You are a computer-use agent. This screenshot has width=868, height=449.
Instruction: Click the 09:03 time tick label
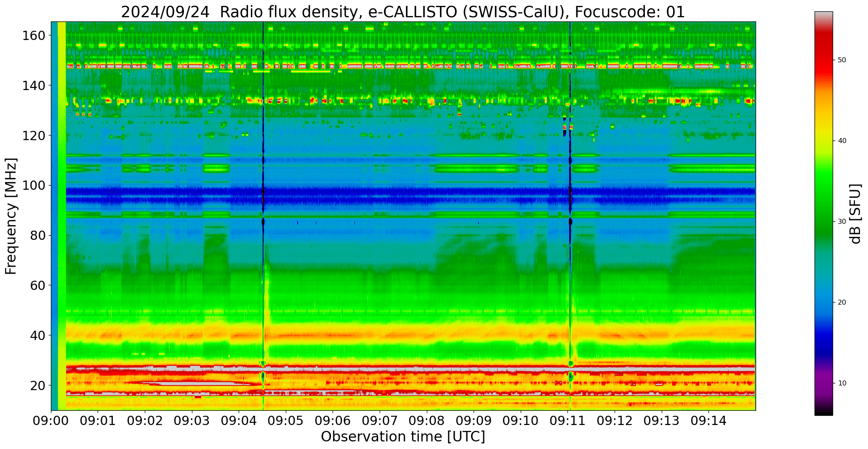click(192, 420)
